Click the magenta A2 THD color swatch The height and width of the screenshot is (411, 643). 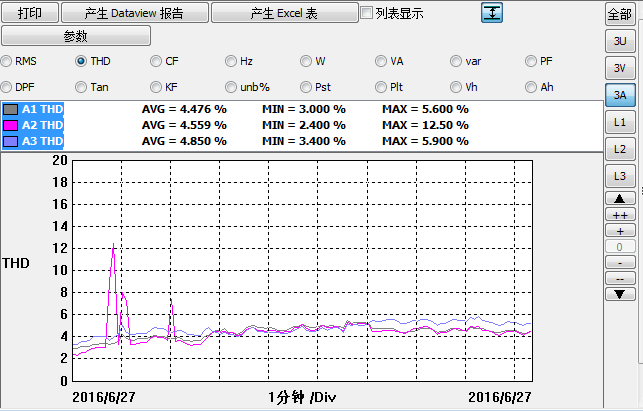(11, 126)
